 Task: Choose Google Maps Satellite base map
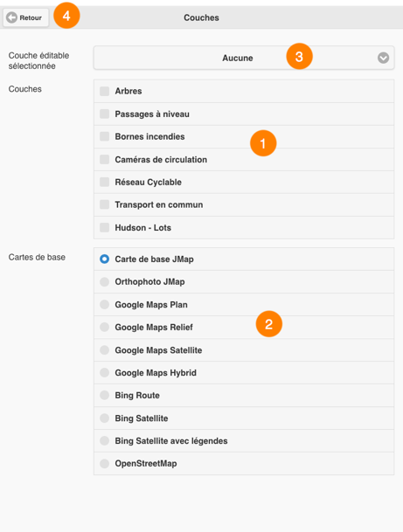[x=105, y=350]
